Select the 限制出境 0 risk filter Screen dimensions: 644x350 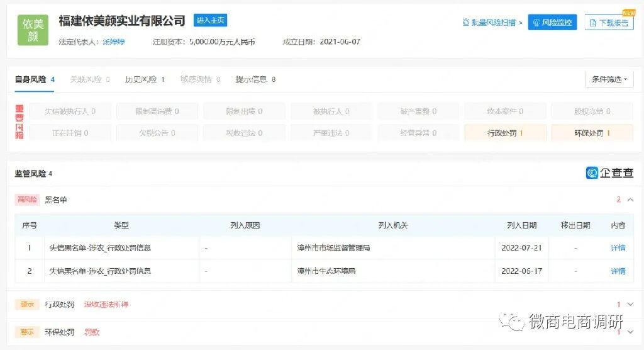(x=245, y=111)
